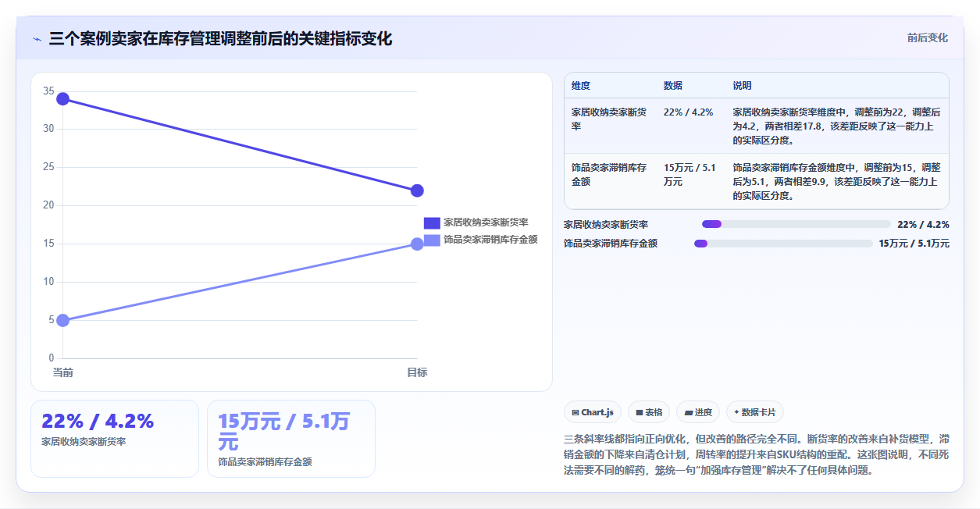Click the 饰品卖家滞销库存金额 legend label
This screenshot has width=980, height=509.
tap(490, 240)
